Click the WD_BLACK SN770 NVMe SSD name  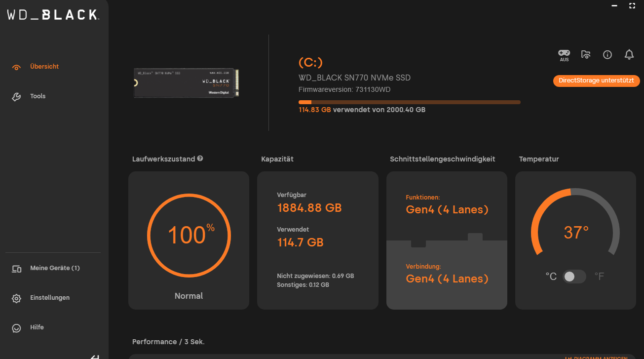(x=354, y=78)
